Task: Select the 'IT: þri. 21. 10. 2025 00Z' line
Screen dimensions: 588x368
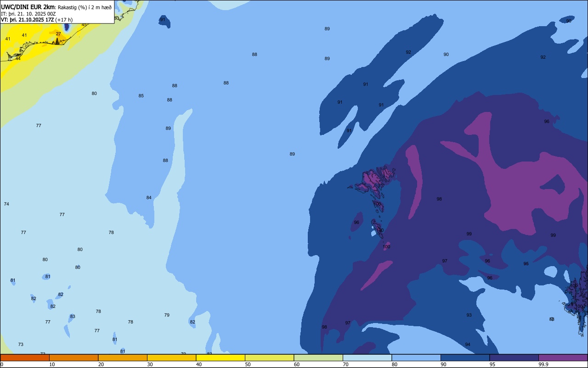Action: 28,14
